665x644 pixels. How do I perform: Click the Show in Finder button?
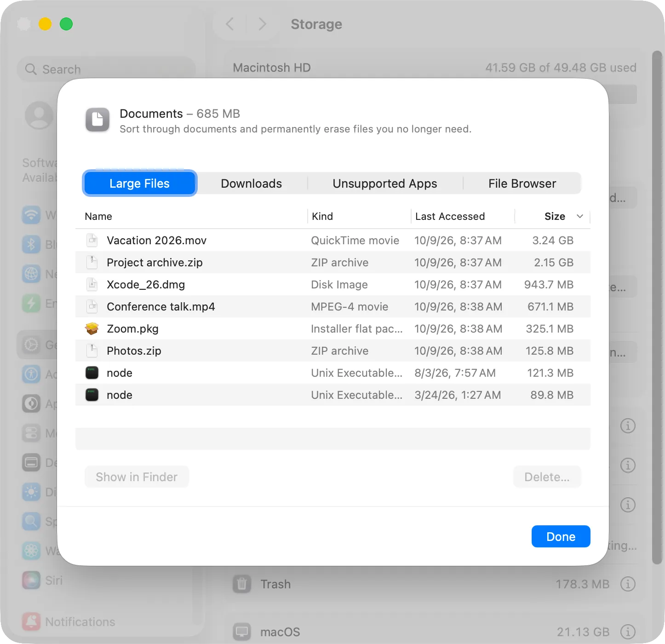137,477
